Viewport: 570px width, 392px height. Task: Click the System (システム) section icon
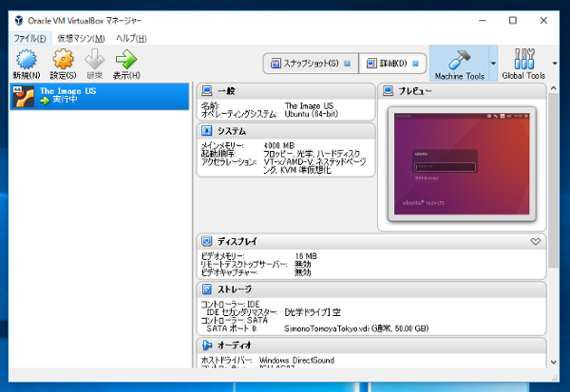pyautogui.click(x=206, y=130)
